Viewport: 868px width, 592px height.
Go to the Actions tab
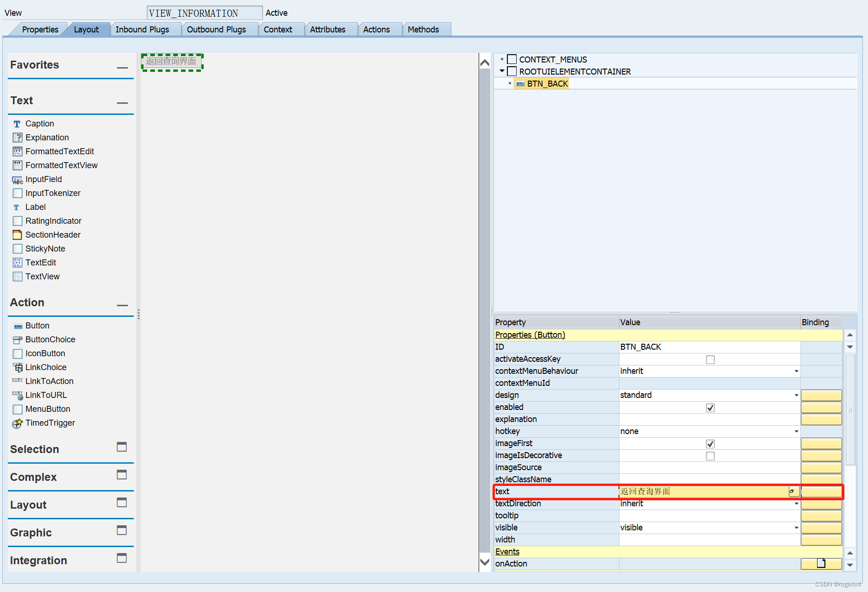point(376,30)
